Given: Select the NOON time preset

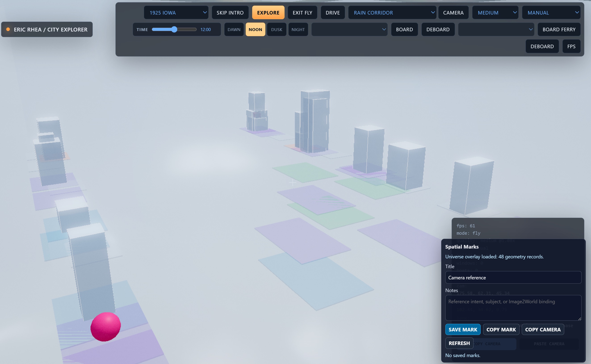Looking at the screenshot, I should (x=255, y=29).
